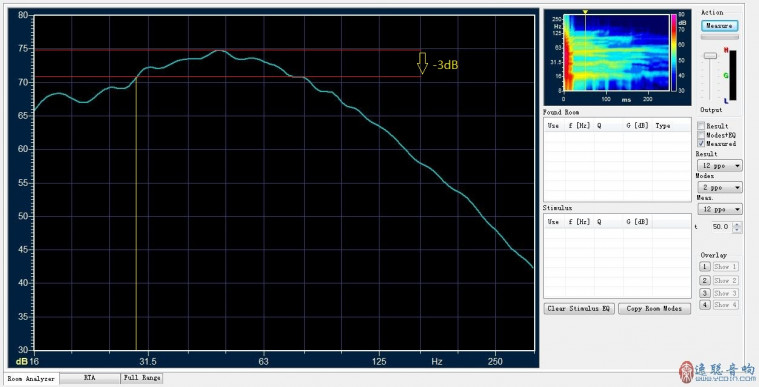Clear Stimulus EQ
This screenshot has width=759, height=387.
[x=579, y=309]
